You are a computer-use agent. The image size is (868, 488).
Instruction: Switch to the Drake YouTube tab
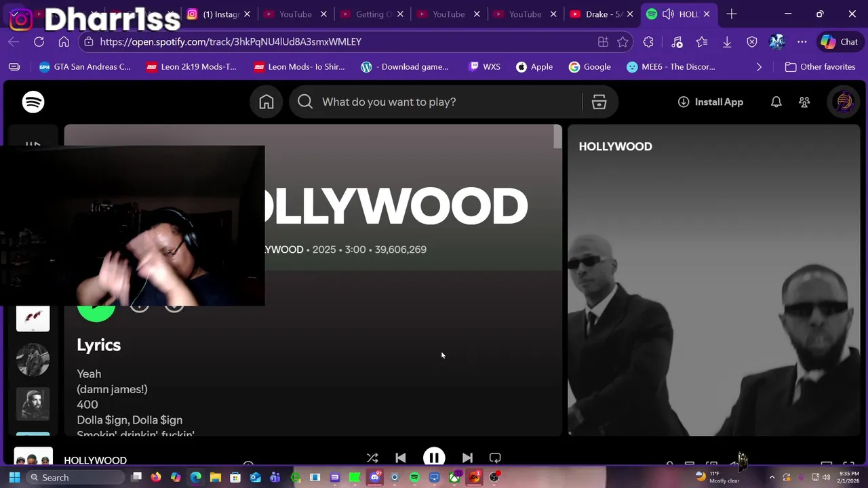(602, 14)
